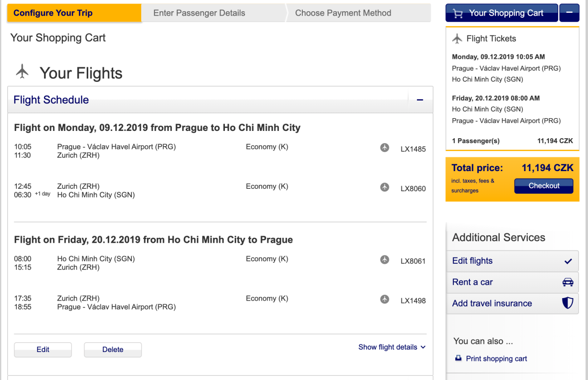Image resolution: width=588 pixels, height=380 pixels.
Task: Delete the flights from the cart
Action: click(x=113, y=350)
